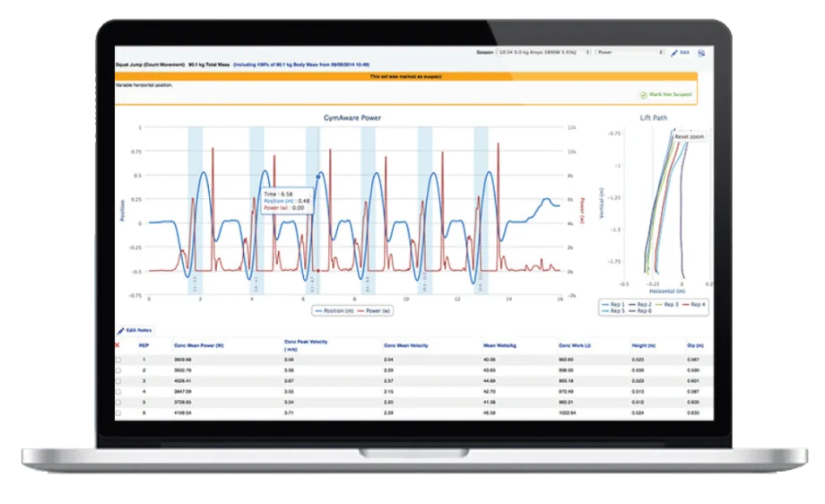The width and height of the screenshot is (825, 504).
Task: Tick the checkbox for rep 3
Action: point(118,381)
